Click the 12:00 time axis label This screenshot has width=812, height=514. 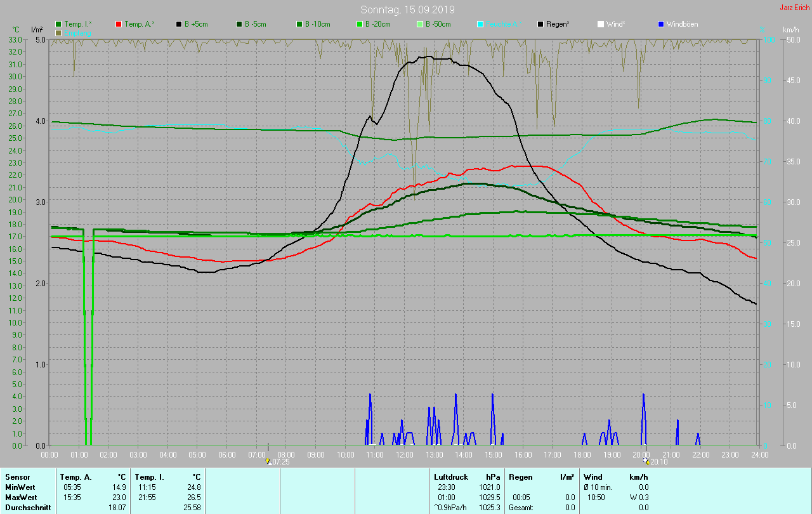[404, 454]
